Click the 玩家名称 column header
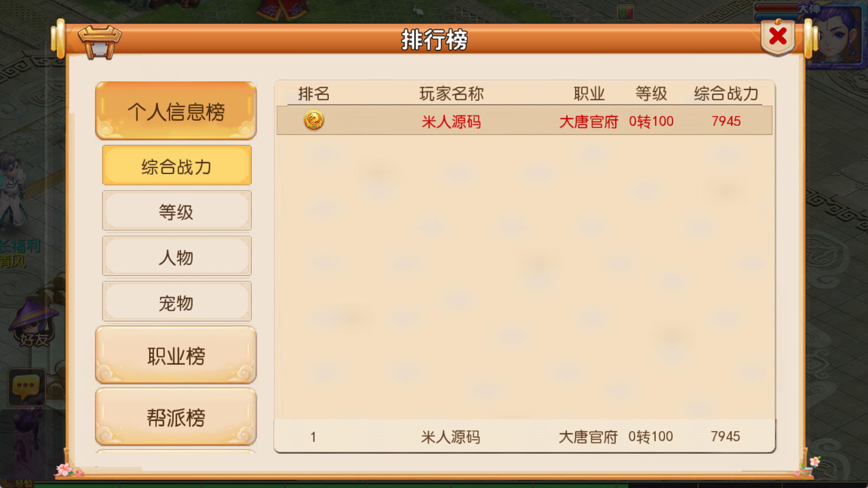This screenshot has height=488, width=868. tap(451, 94)
